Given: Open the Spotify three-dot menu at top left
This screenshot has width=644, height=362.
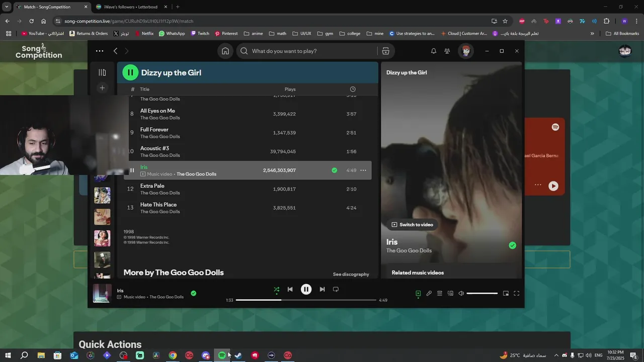Looking at the screenshot, I should 100,51.
